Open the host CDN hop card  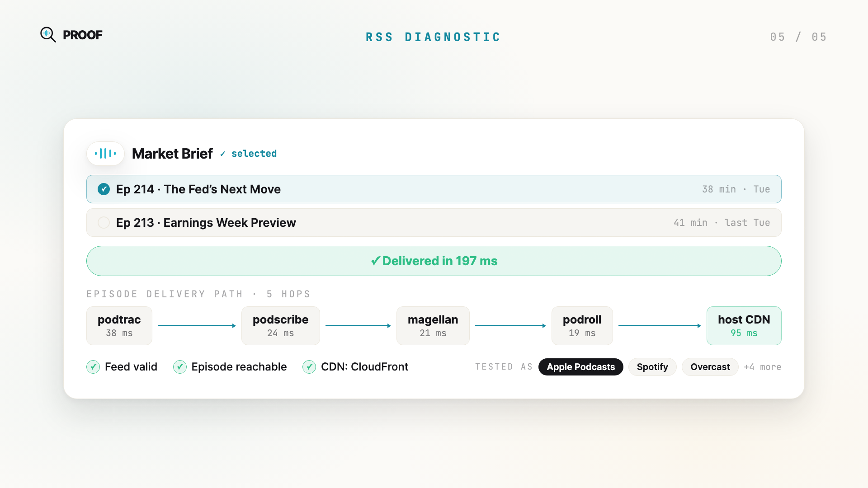744,326
